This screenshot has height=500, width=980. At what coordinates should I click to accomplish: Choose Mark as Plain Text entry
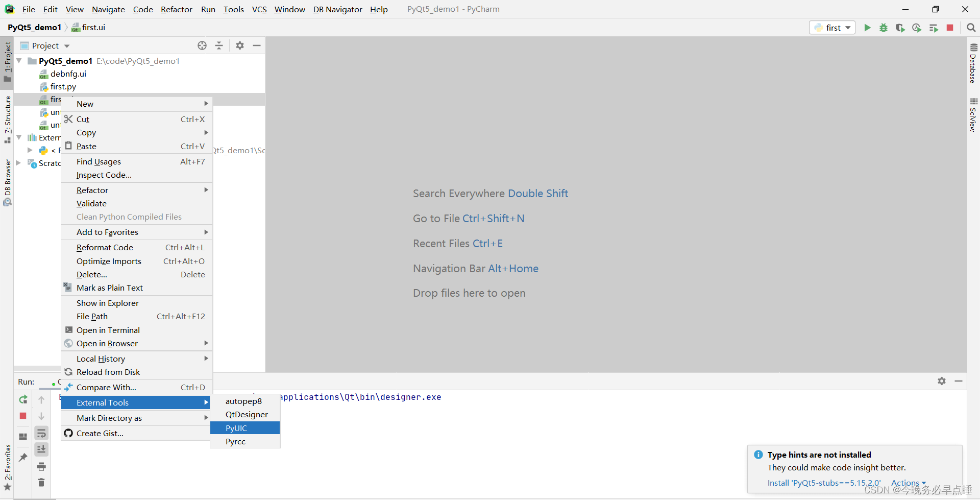[136, 288]
